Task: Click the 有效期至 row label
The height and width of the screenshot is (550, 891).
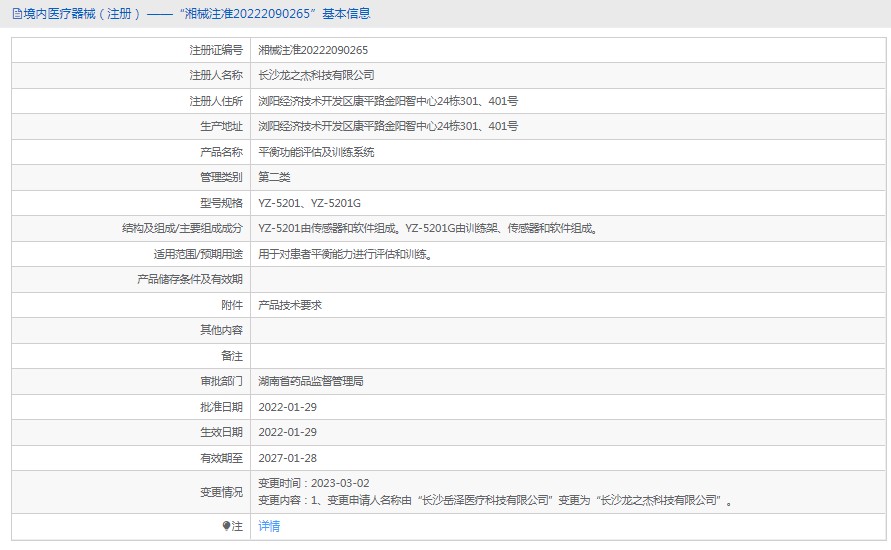Action: (x=221, y=458)
